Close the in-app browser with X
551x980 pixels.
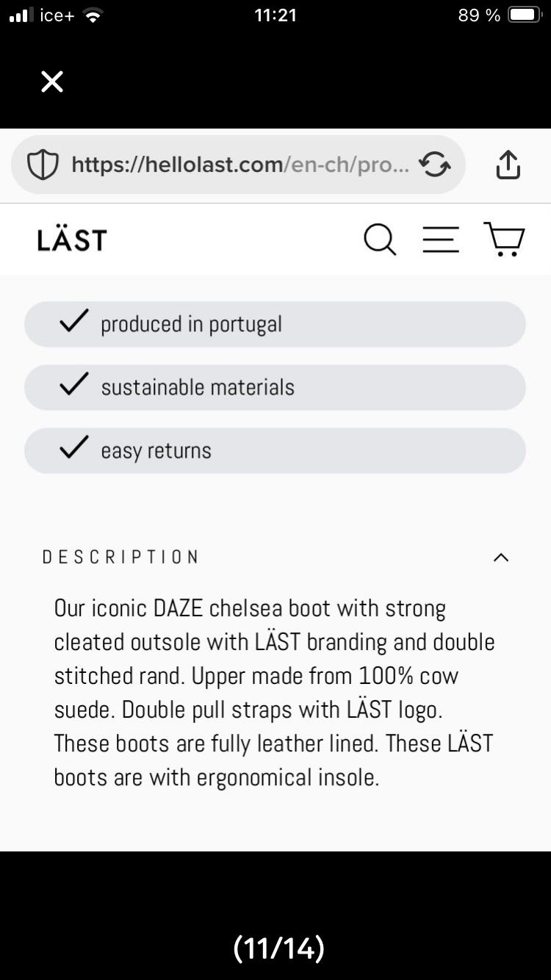[52, 82]
